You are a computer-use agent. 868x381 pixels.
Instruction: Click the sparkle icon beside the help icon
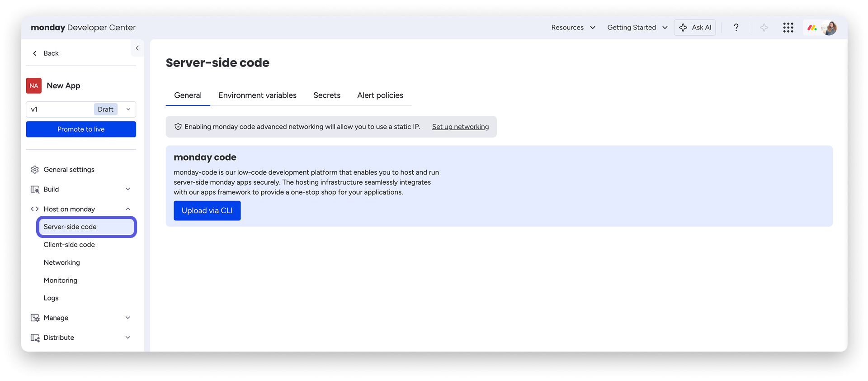click(764, 28)
